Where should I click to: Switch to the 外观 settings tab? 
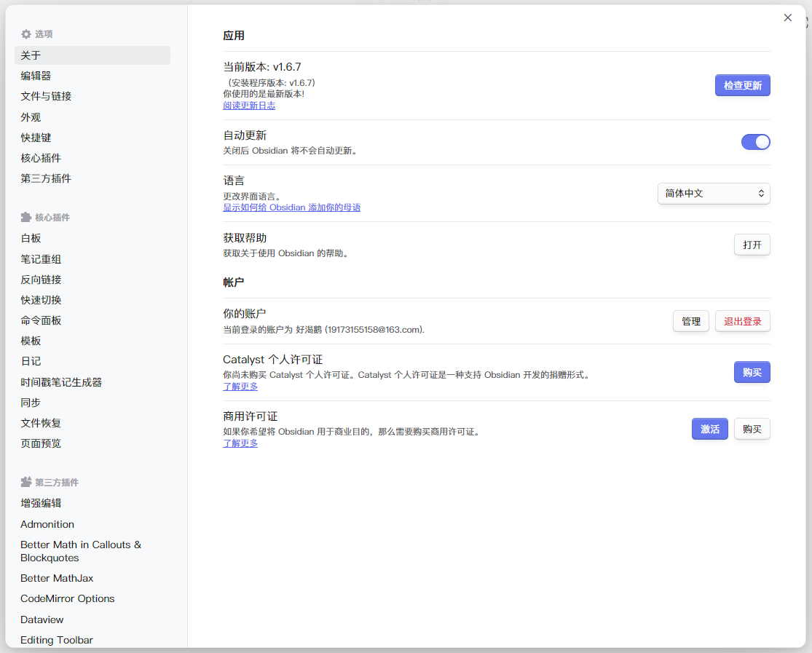click(x=31, y=117)
